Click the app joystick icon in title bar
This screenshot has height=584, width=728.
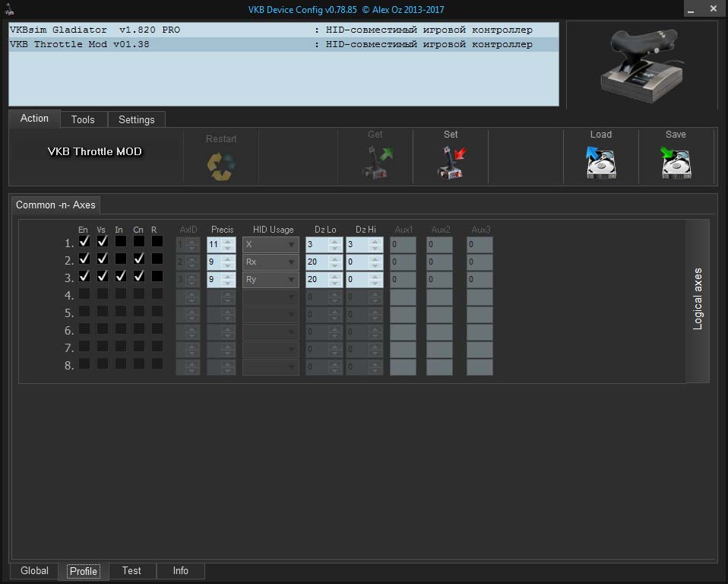pos(9,9)
